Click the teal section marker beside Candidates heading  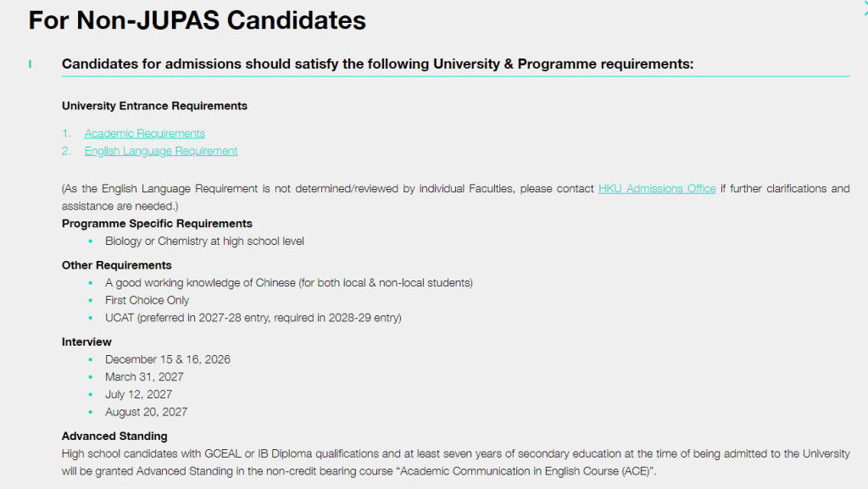point(30,64)
